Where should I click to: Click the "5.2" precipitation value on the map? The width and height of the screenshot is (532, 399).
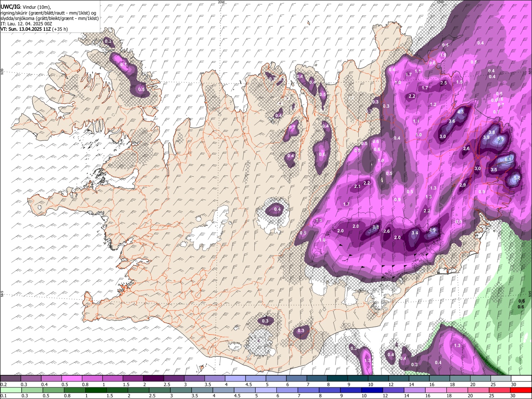click(517, 178)
